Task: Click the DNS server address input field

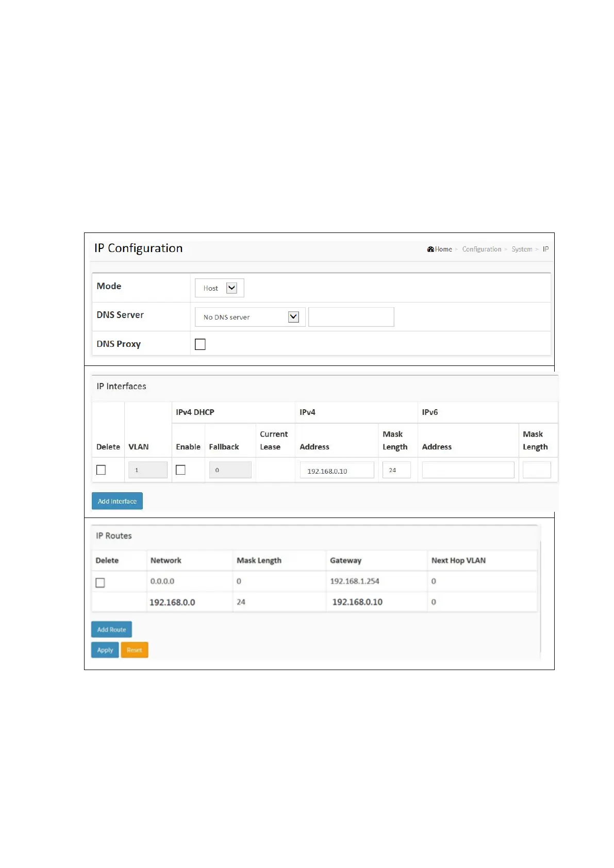Action: point(351,317)
